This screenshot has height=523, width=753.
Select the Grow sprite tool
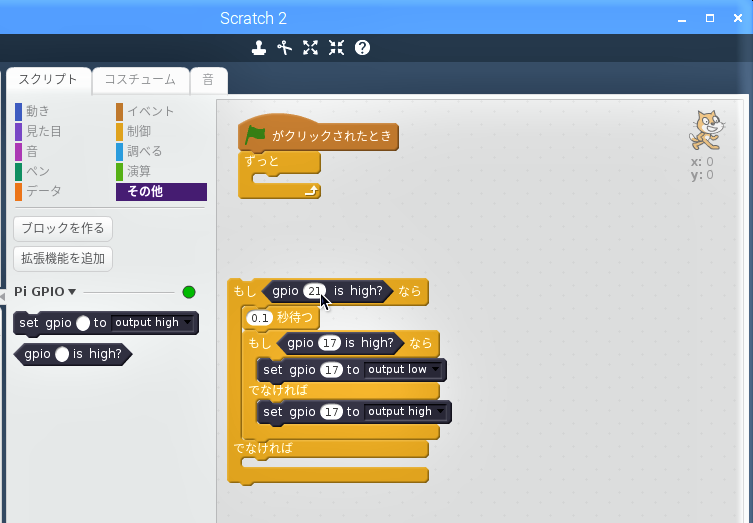tap(311, 48)
